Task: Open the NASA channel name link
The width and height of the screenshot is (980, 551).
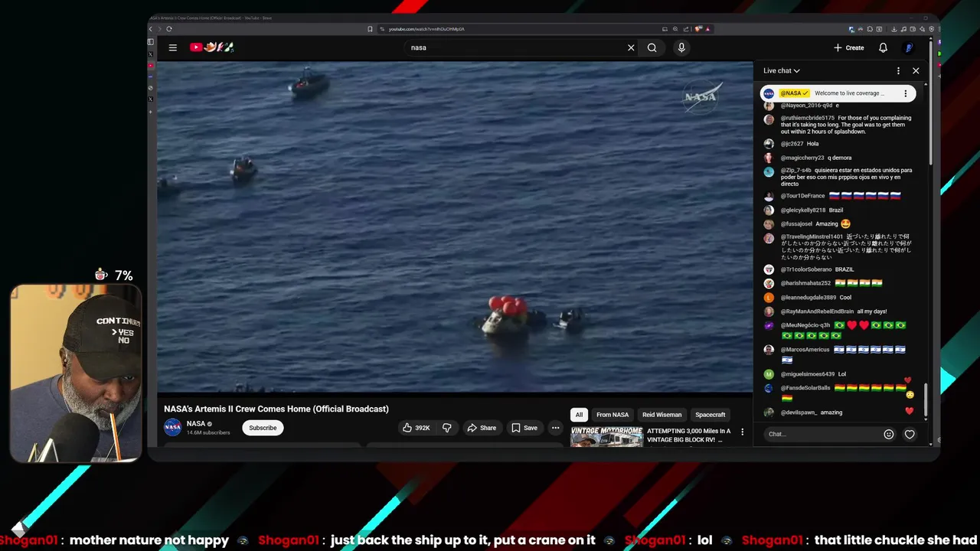Action: [196, 424]
